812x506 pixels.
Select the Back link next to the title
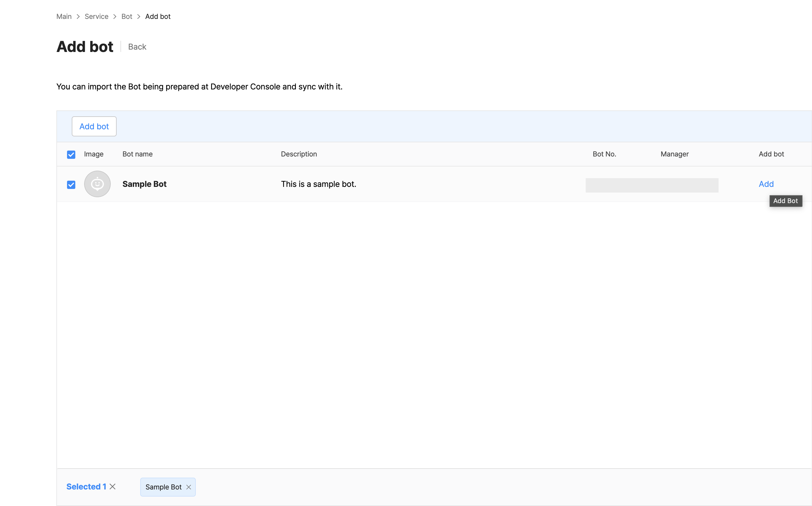coord(137,47)
